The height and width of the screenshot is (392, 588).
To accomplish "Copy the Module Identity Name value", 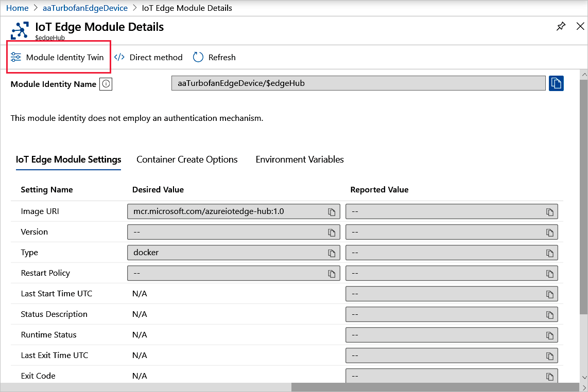I will [556, 83].
